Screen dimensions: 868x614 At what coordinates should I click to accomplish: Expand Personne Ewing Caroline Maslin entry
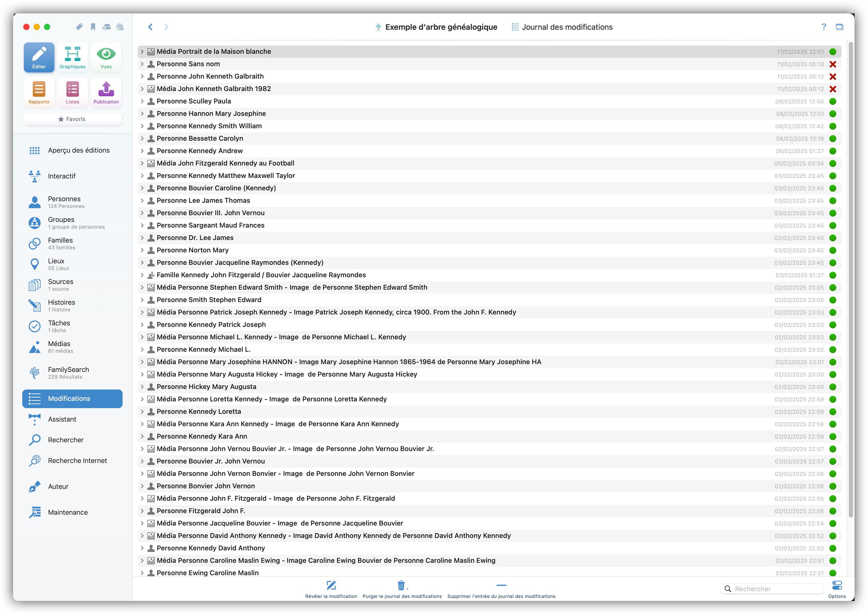pyautogui.click(x=142, y=573)
